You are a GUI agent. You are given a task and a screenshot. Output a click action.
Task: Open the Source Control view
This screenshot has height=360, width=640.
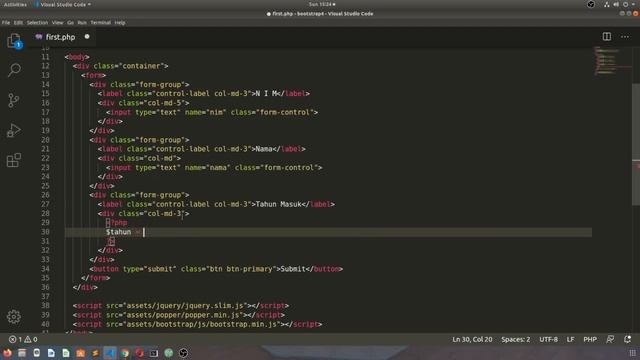click(14, 100)
